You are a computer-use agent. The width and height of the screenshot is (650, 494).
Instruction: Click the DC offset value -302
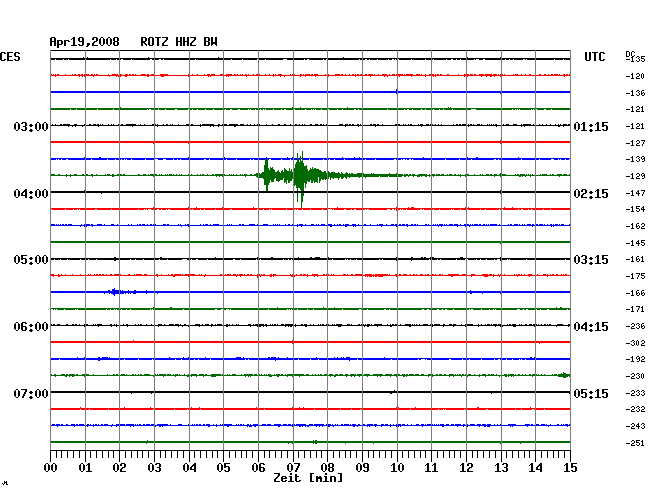pyautogui.click(x=635, y=343)
